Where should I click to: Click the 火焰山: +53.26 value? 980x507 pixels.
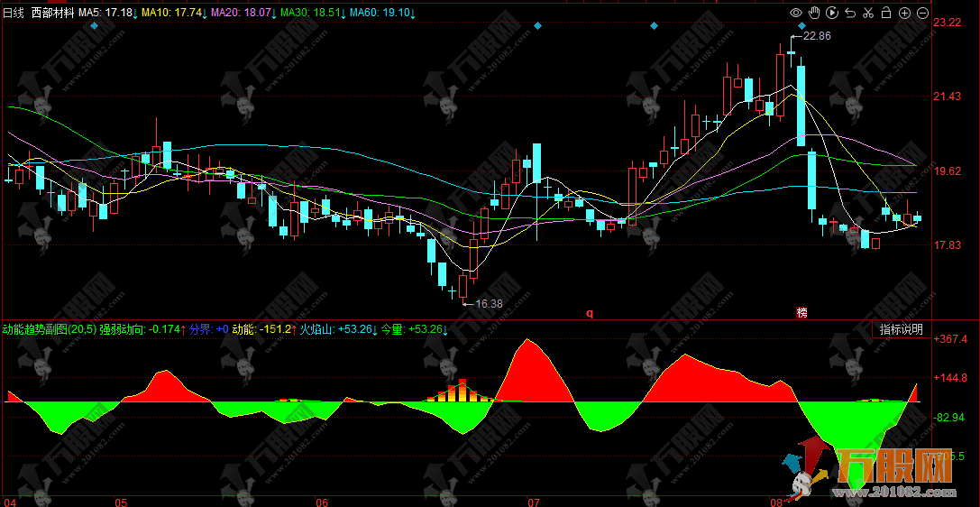pyautogui.click(x=337, y=329)
